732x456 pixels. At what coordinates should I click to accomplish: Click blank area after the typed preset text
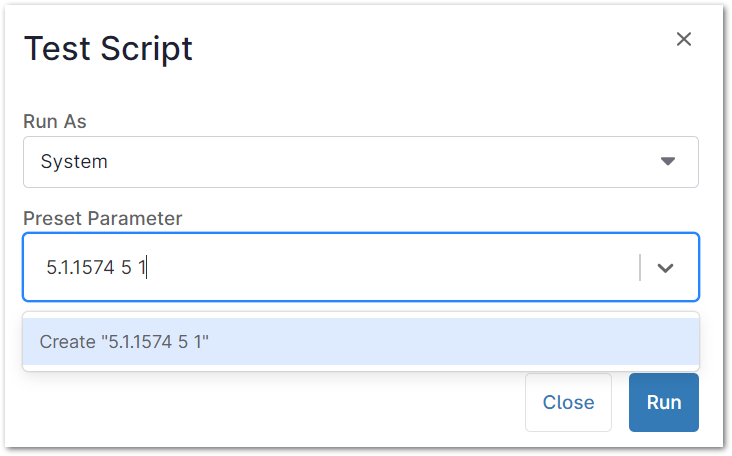tap(400, 268)
